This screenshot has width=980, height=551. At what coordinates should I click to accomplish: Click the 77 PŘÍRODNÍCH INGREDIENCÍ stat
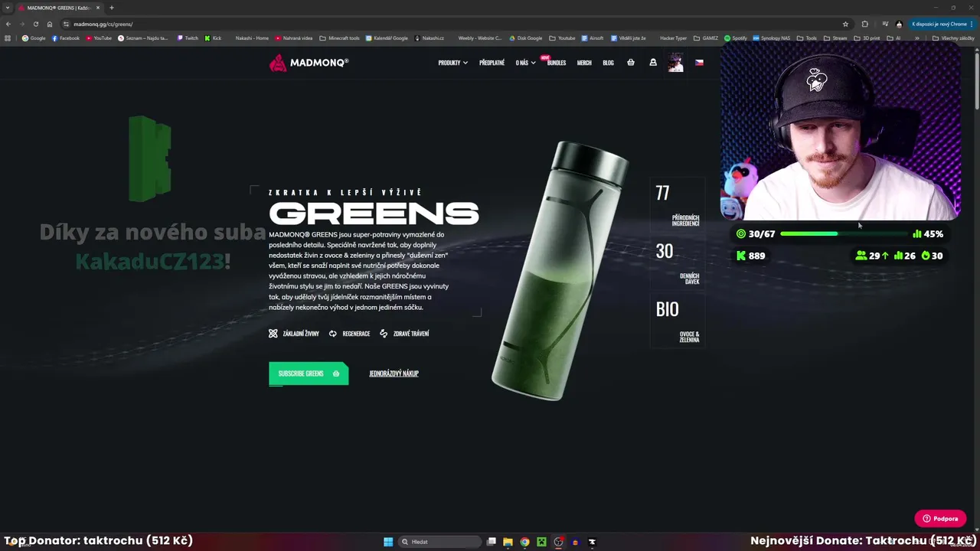(677, 205)
